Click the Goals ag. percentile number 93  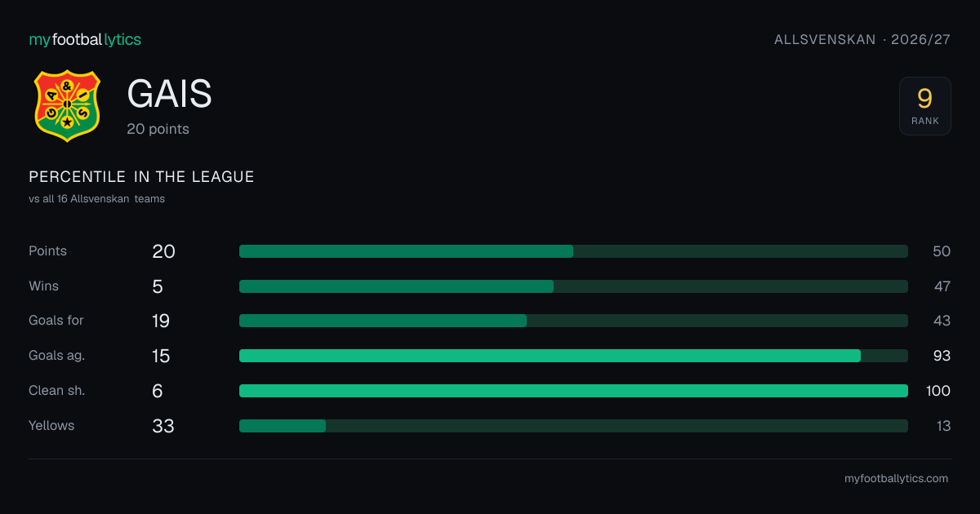click(942, 356)
